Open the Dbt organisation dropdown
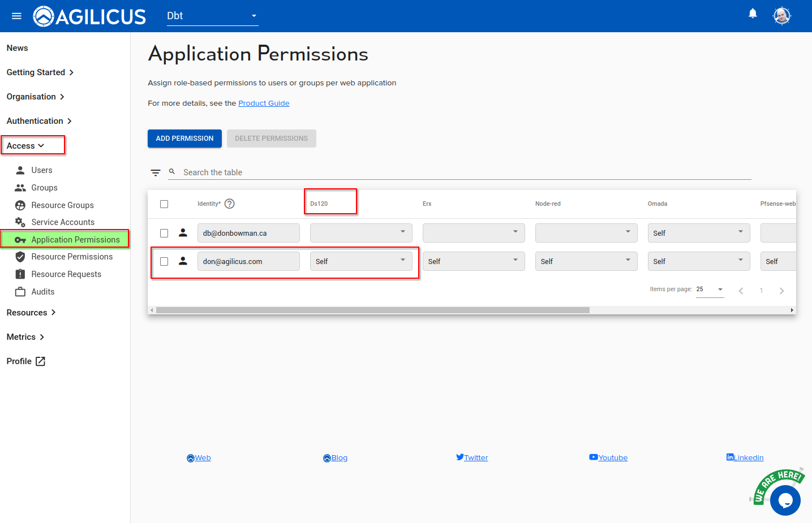812x523 pixels. click(212, 16)
